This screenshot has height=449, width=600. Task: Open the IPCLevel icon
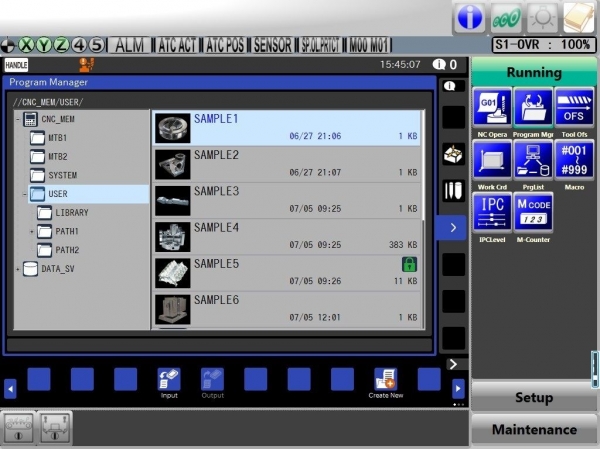[492, 212]
